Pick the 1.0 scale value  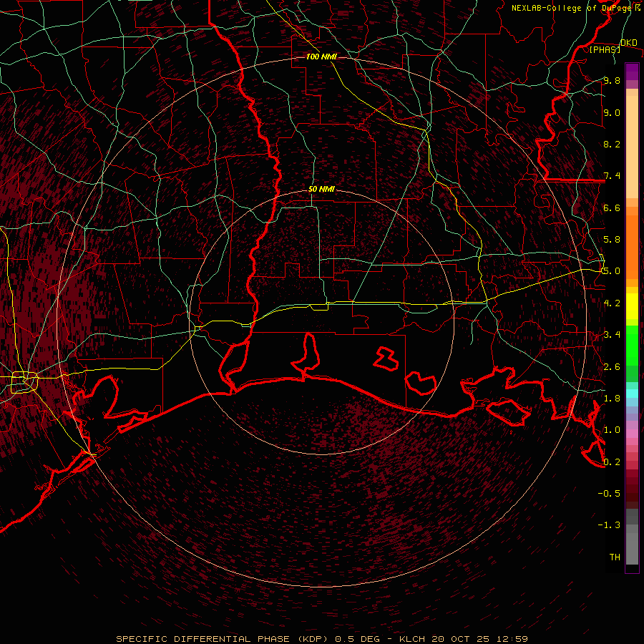click(612, 430)
